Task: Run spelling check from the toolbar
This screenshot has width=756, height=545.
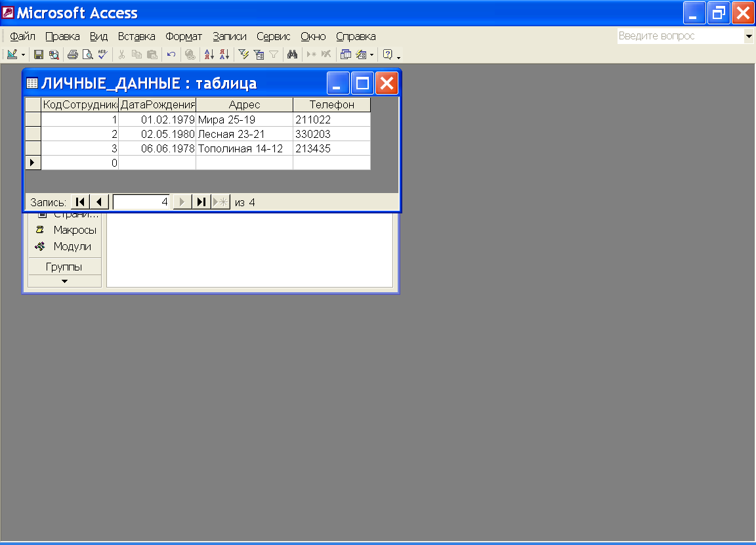Action: point(102,54)
